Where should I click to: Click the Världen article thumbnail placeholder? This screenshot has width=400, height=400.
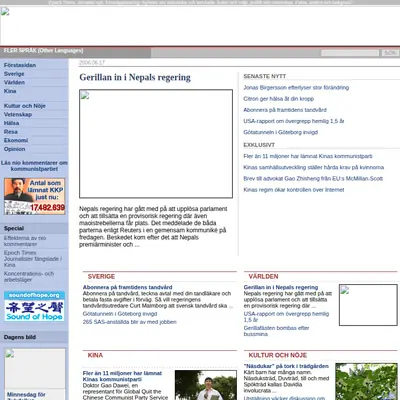368,305
